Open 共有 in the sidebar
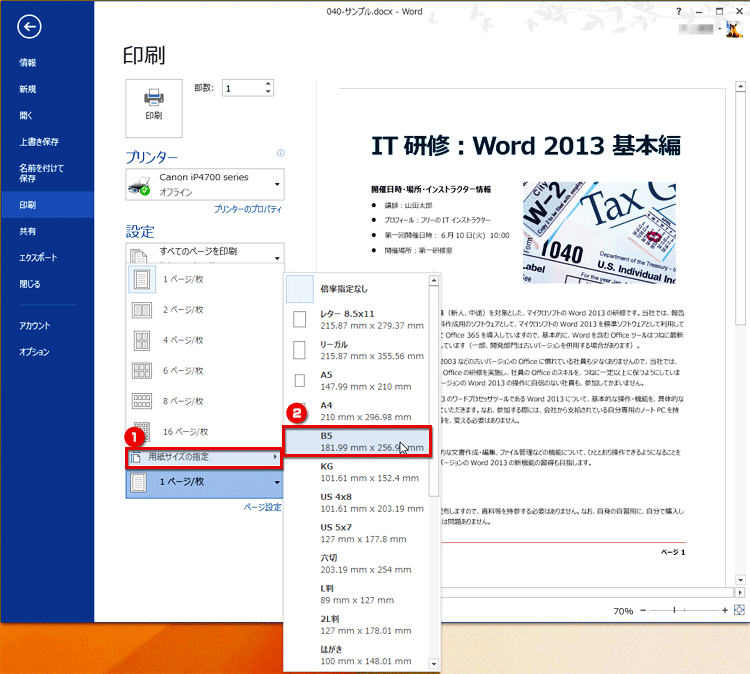 (47, 231)
